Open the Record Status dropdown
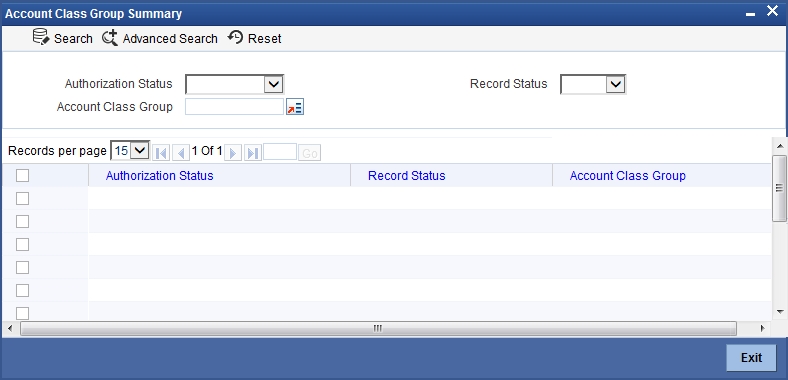This screenshot has height=380, width=788. click(x=593, y=84)
